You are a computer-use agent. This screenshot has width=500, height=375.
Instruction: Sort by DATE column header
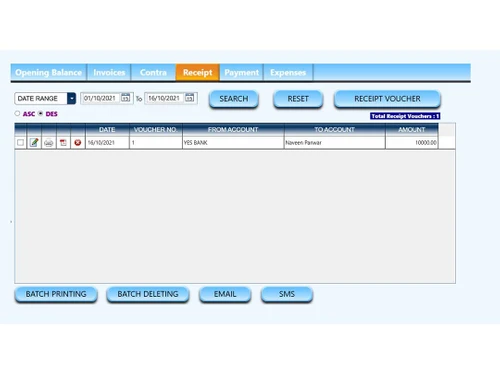107,129
